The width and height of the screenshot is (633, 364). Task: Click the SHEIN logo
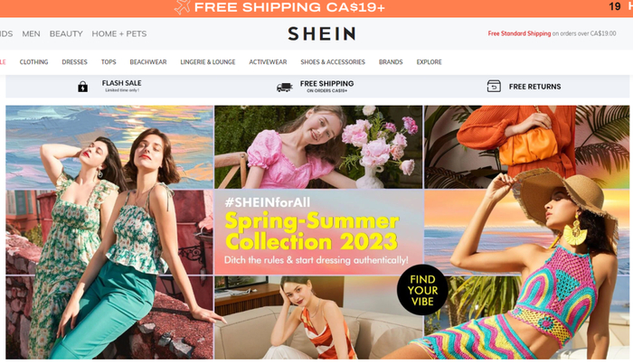tap(322, 33)
